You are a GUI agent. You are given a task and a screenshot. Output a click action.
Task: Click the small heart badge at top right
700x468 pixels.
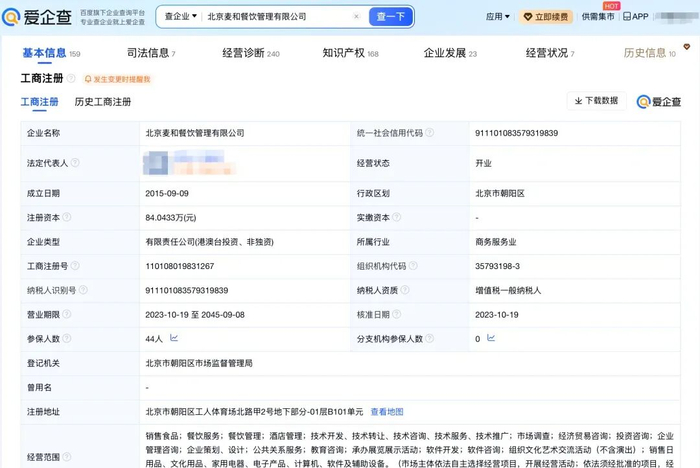pyautogui.click(x=687, y=46)
